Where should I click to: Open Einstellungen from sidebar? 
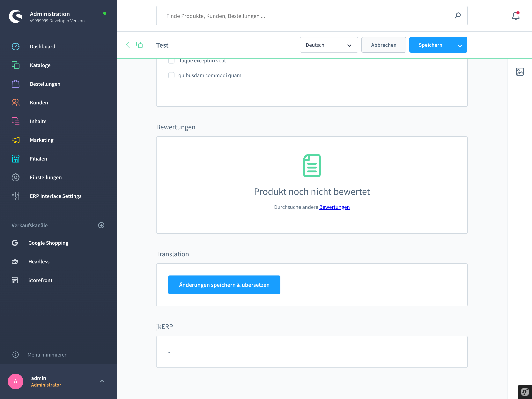tap(46, 177)
